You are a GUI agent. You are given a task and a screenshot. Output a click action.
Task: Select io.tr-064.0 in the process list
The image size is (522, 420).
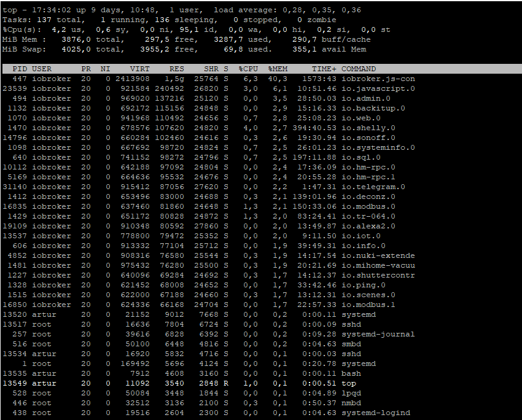(368, 216)
